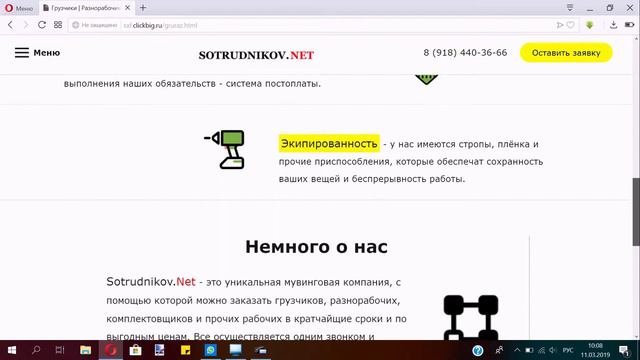The height and width of the screenshot is (360, 640).
Task: Click the Немного о нас heading
Action: [x=316, y=247]
